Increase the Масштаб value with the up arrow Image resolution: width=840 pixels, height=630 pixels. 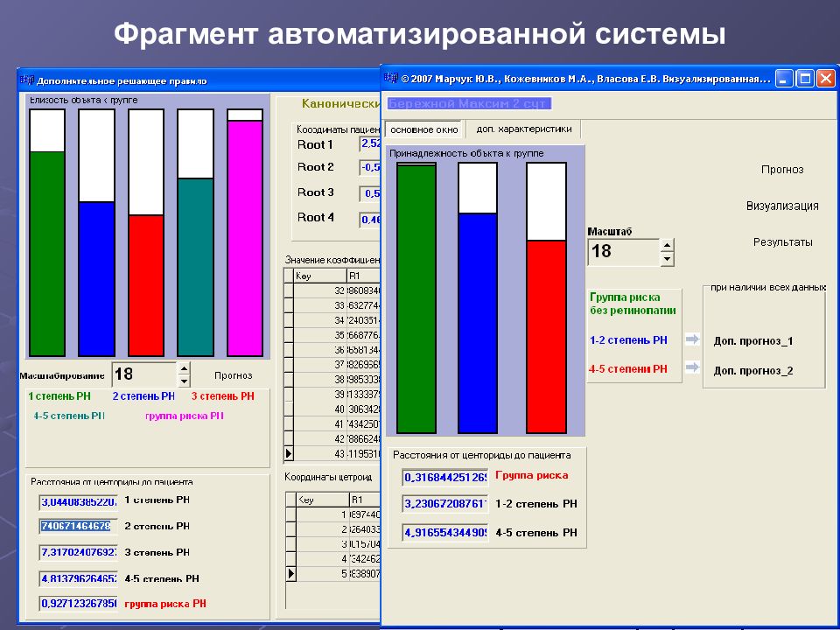(667, 246)
